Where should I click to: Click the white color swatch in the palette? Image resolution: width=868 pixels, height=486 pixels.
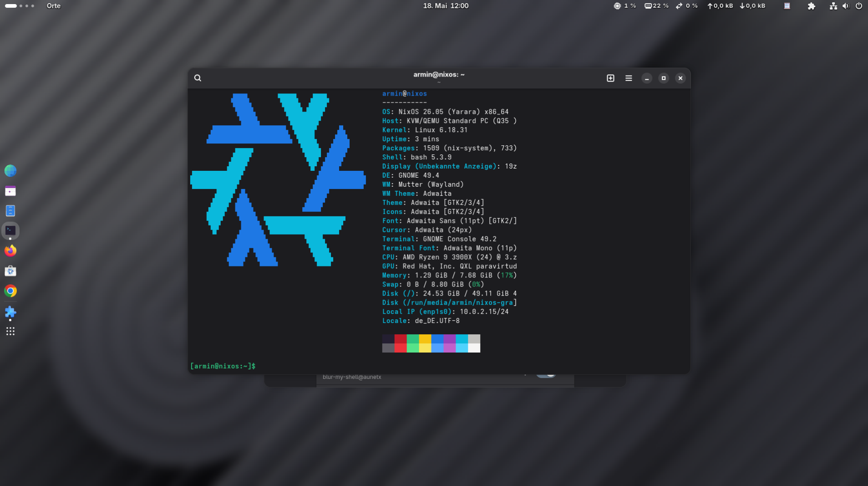pos(474,348)
